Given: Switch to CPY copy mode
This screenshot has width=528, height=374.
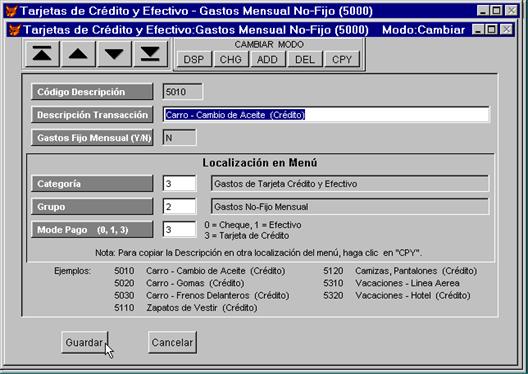Looking at the screenshot, I should [x=342, y=60].
